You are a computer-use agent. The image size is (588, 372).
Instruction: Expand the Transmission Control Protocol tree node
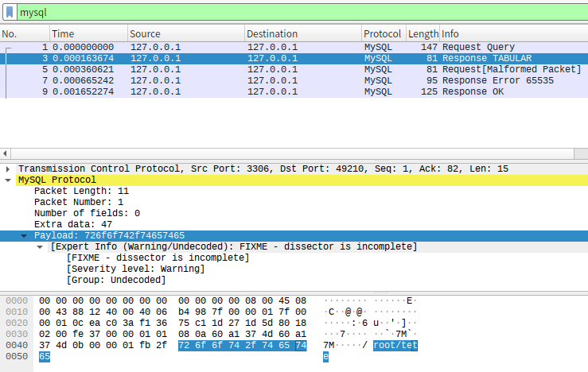pos(8,169)
